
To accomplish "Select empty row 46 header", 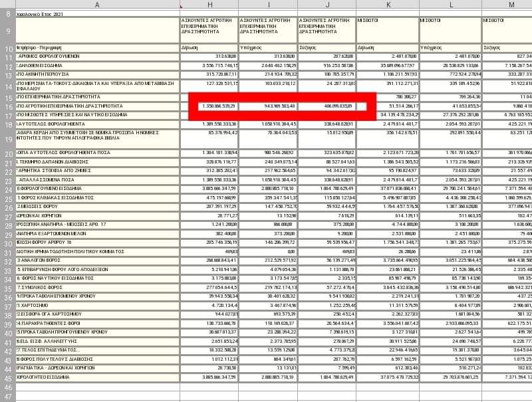I will coord(8,387).
